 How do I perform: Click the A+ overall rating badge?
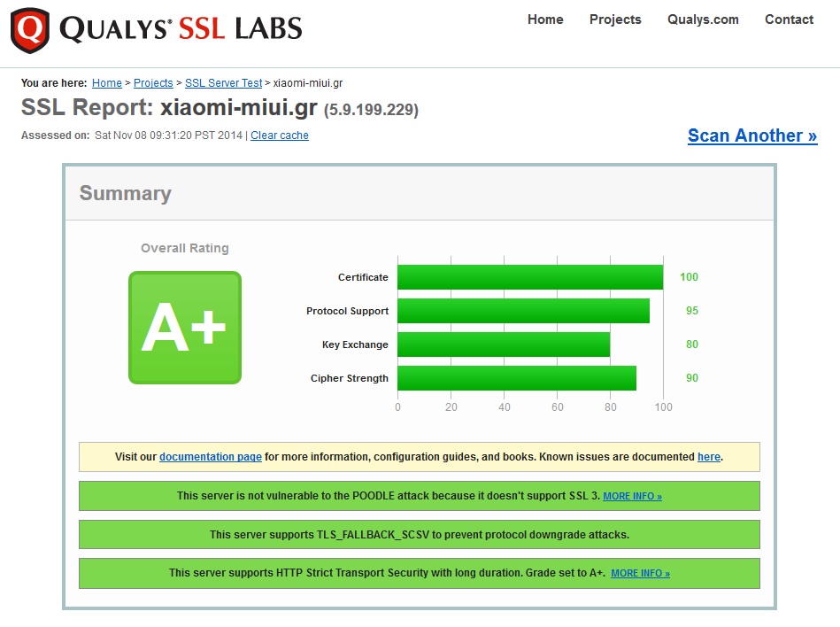[x=185, y=328]
